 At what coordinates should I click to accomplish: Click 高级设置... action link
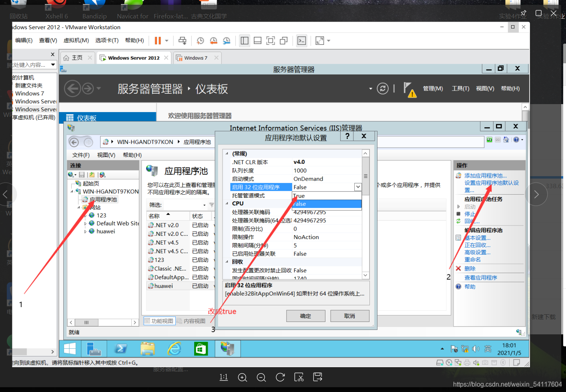[x=477, y=252]
